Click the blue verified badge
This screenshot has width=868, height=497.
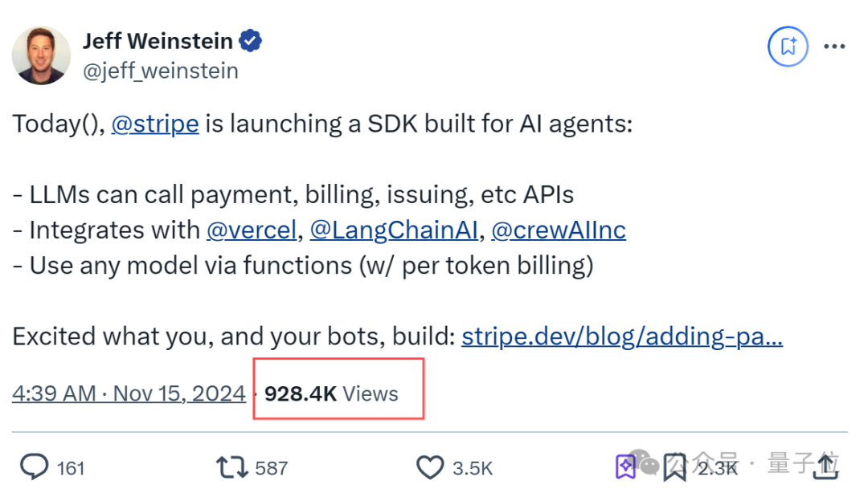[250, 41]
